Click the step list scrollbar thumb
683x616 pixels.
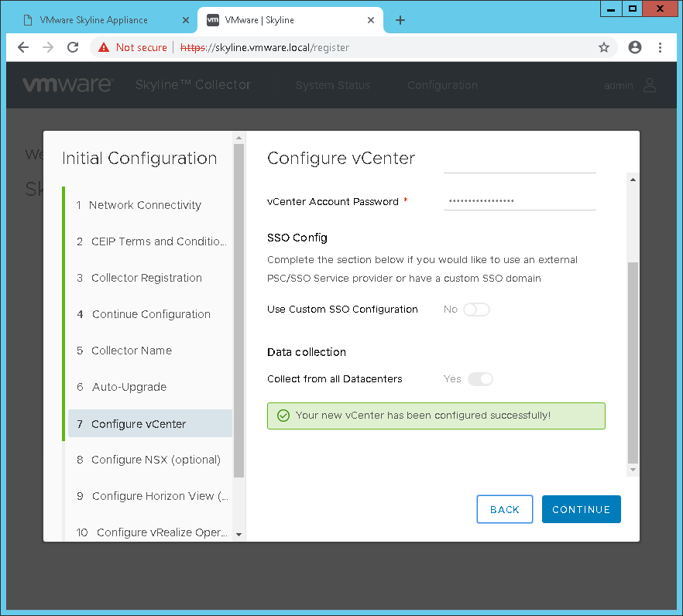(239, 311)
